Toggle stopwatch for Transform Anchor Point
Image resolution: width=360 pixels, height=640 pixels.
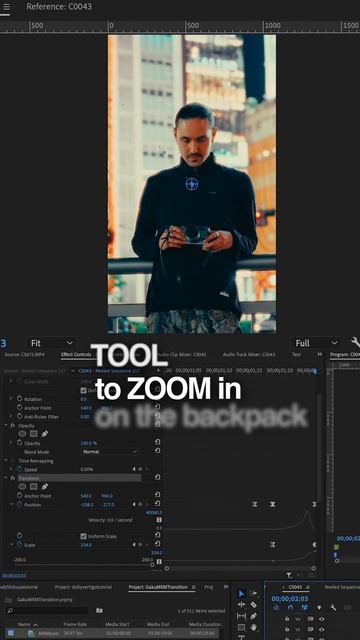(19, 496)
